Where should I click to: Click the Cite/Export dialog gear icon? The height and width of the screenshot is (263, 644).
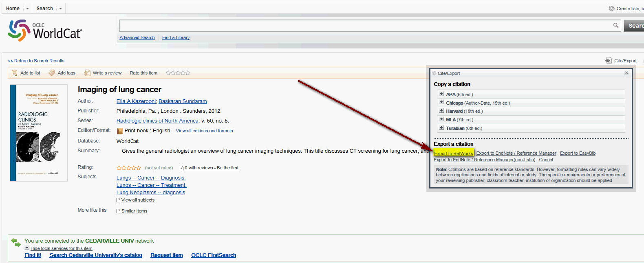(434, 73)
